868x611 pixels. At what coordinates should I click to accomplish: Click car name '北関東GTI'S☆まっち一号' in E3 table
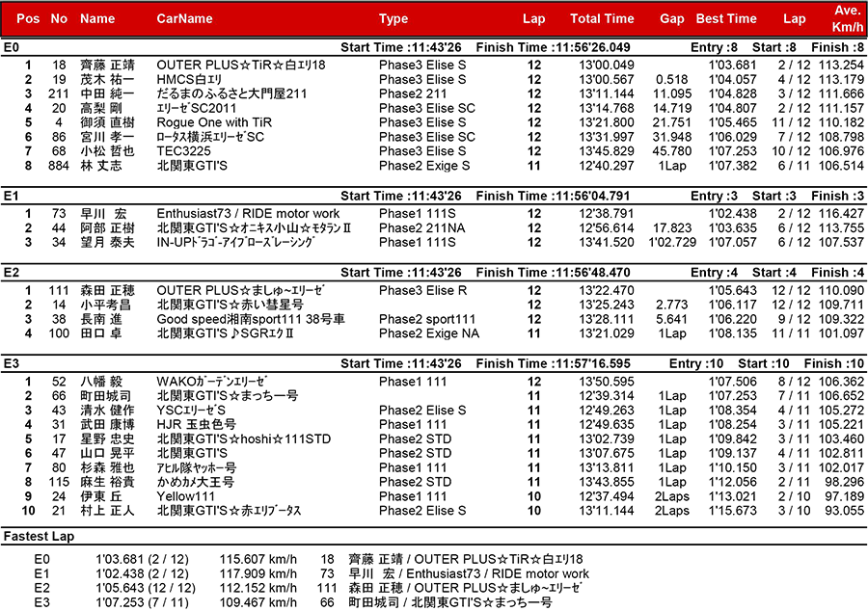coord(228,396)
